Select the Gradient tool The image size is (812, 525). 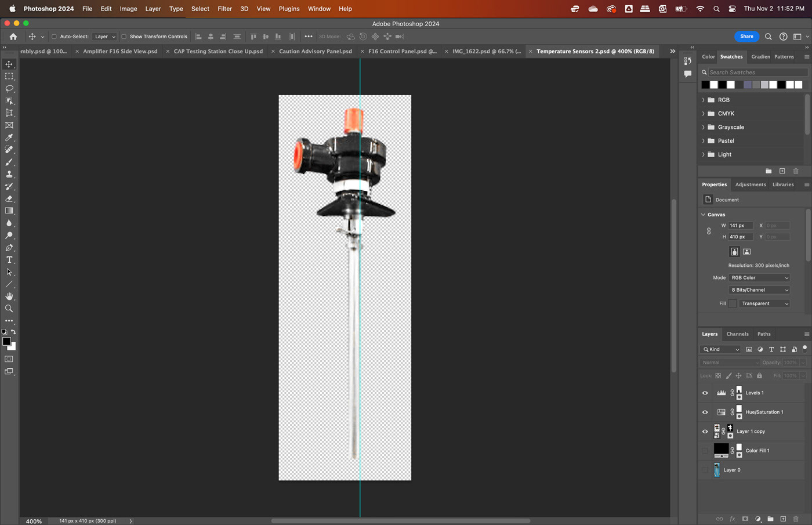coord(9,211)
